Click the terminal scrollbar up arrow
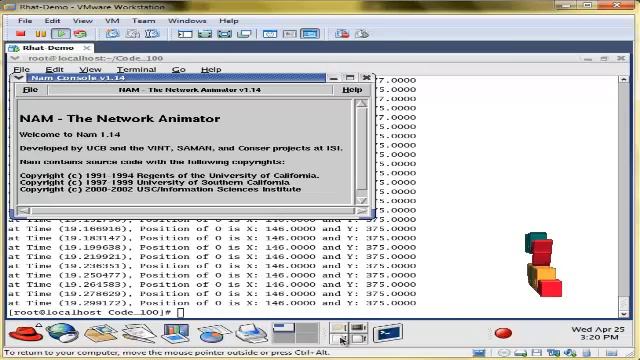Image resolution: width=640 pixels, height=360 pixels. 623,79
